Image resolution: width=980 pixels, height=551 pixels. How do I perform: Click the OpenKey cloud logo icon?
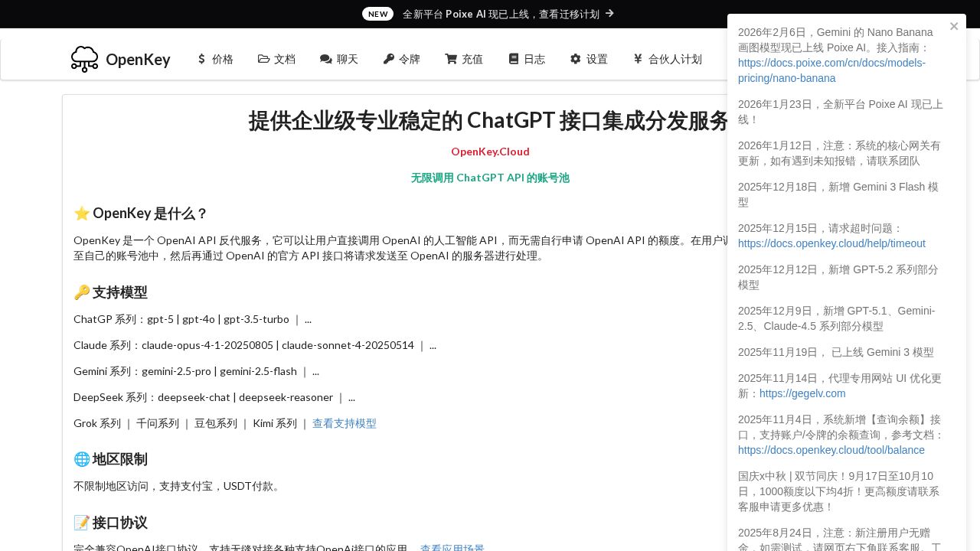[84, 59]
